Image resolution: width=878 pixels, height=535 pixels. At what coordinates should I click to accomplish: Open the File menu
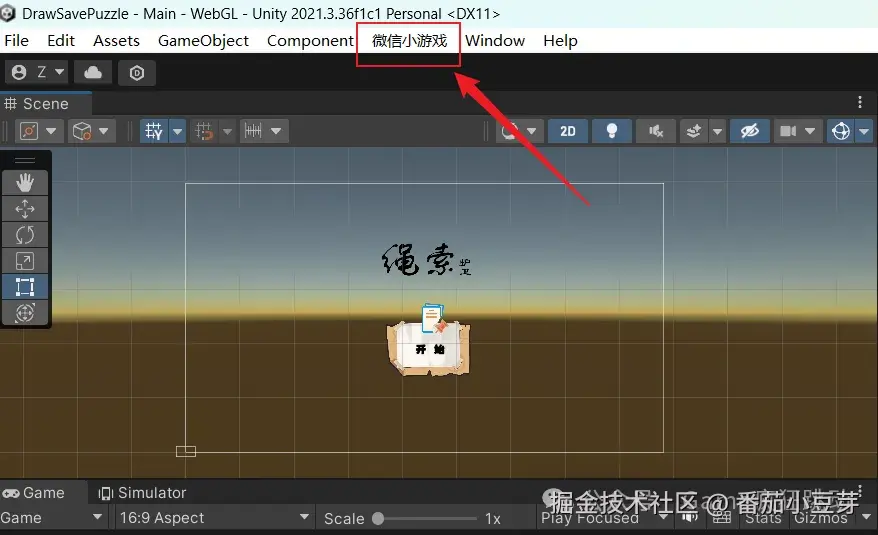coord(16,41)
